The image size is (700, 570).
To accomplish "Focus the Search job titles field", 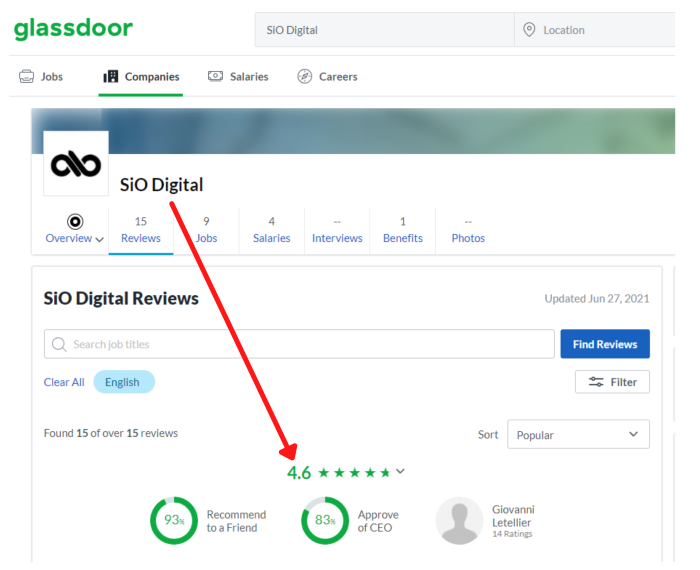I will click(x=299, y=344).
